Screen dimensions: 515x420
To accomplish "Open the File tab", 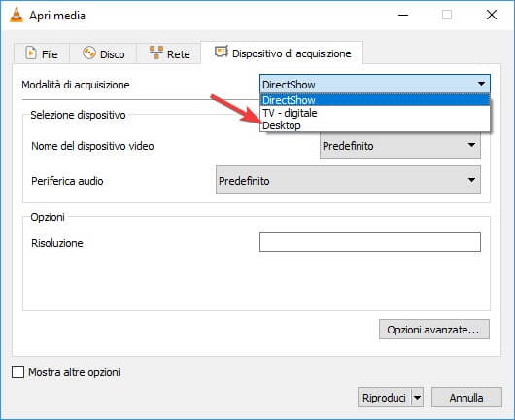I will pos(42,53).
